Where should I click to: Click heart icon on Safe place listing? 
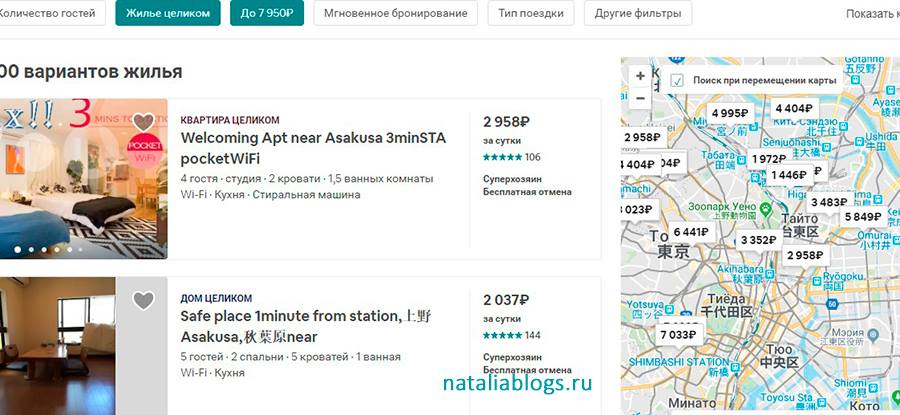pos(144,300)
